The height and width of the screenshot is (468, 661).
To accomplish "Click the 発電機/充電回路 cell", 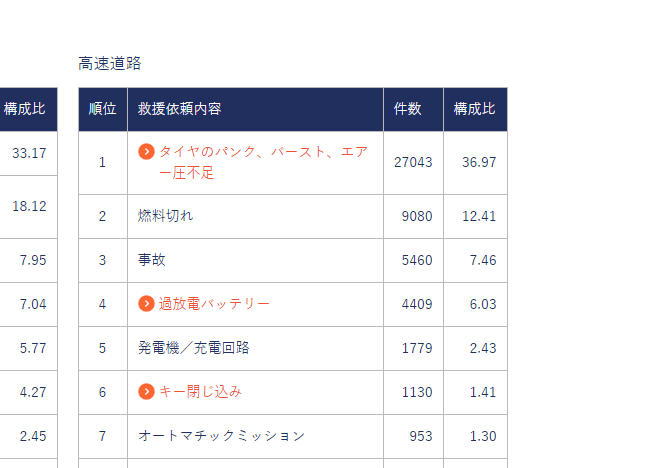I will [194, 348].
